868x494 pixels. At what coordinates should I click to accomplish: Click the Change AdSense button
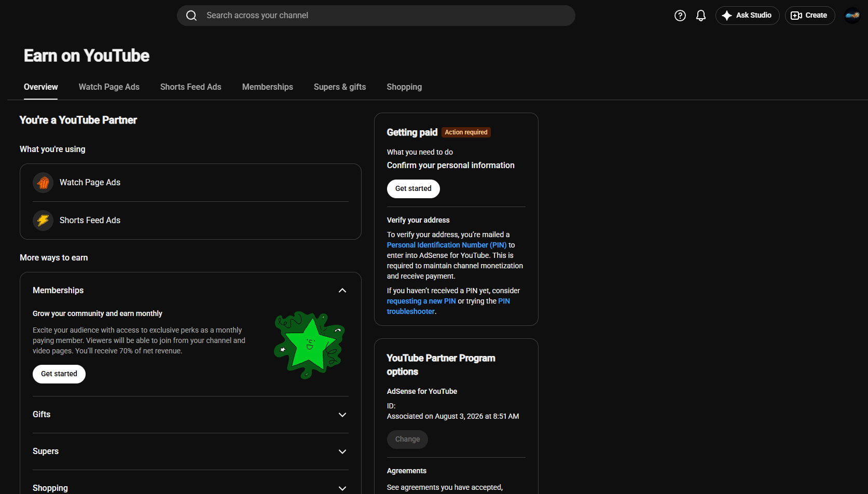407,440
